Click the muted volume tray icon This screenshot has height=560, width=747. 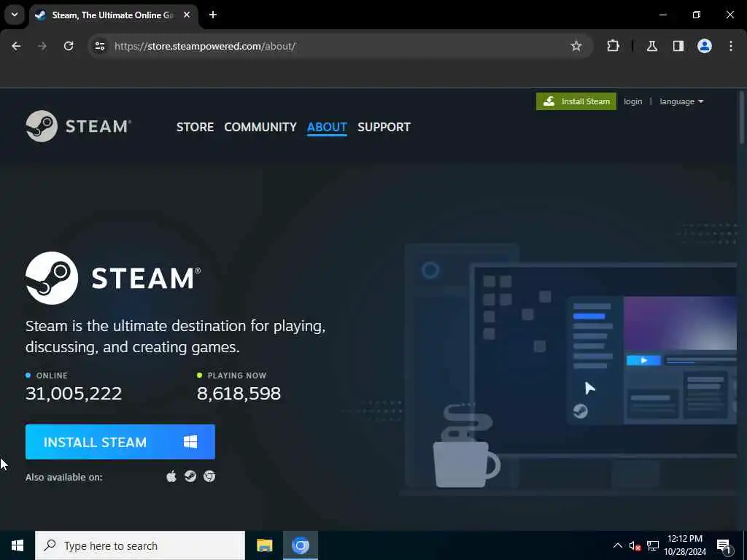(635, 545)
